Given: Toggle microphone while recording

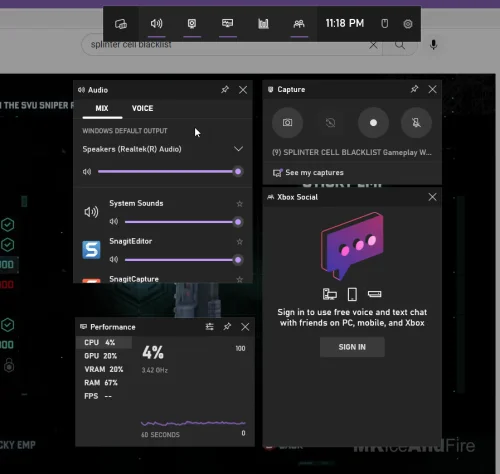Looking at the screenshot, I should pos(416,123).
